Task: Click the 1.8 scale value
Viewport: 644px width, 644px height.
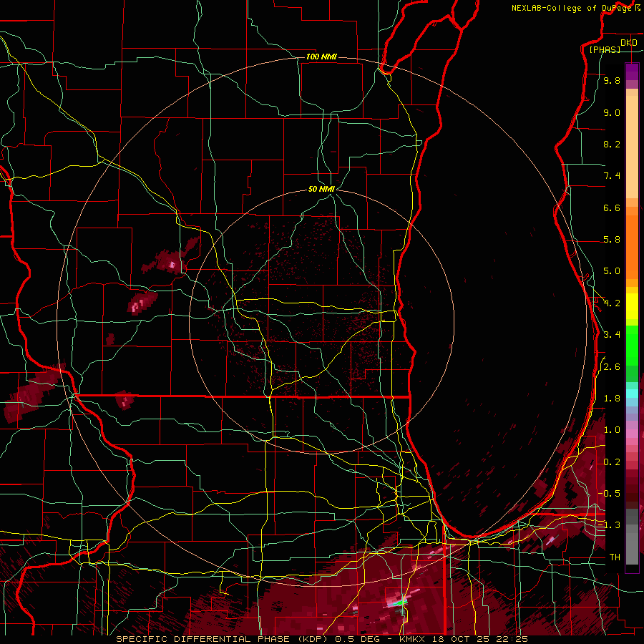Action: point(612,399)
